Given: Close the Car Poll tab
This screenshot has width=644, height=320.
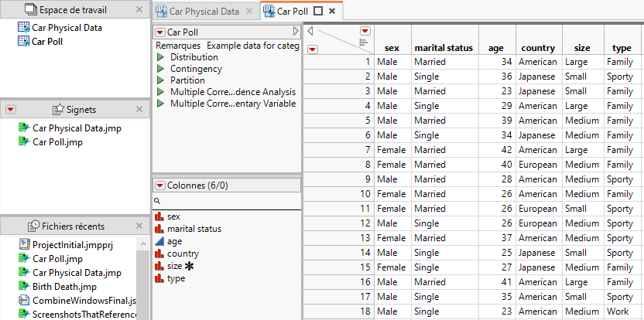Looking at the screenshot, I should [x=331, y=11].
